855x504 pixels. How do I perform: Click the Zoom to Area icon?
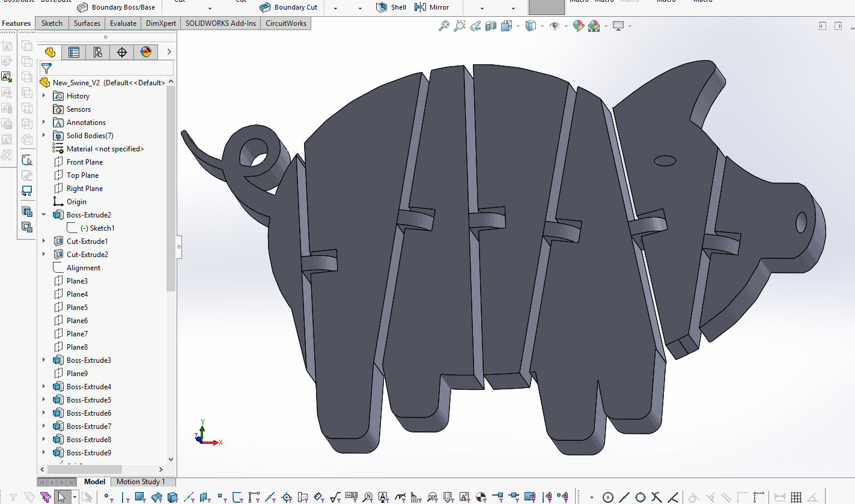460,26
